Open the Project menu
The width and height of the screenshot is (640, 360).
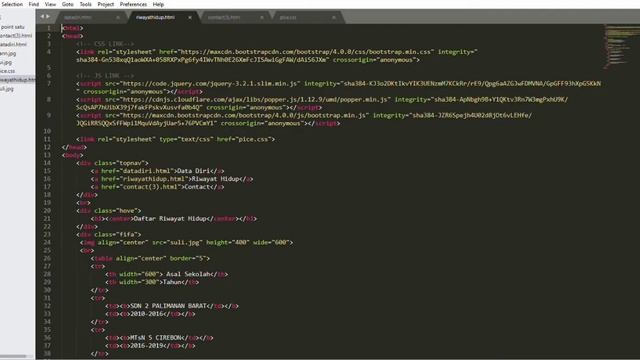point(106,4)
